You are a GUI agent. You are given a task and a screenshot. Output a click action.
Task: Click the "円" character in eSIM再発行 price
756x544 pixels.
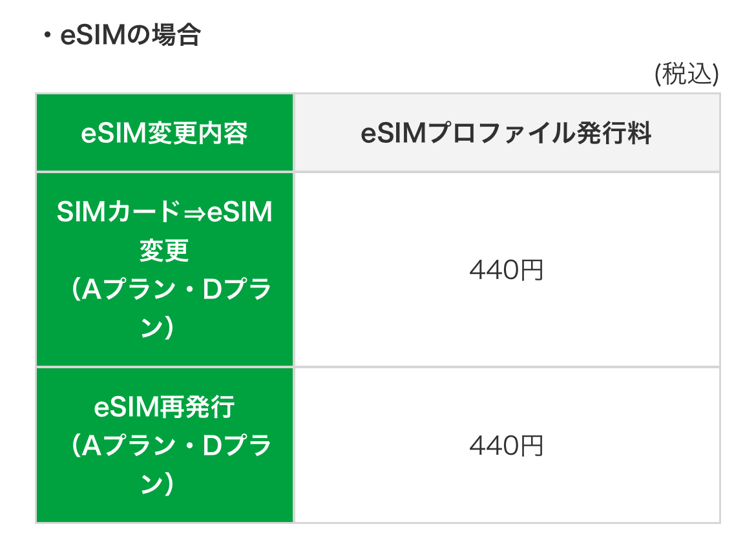(x=532, y=445)
